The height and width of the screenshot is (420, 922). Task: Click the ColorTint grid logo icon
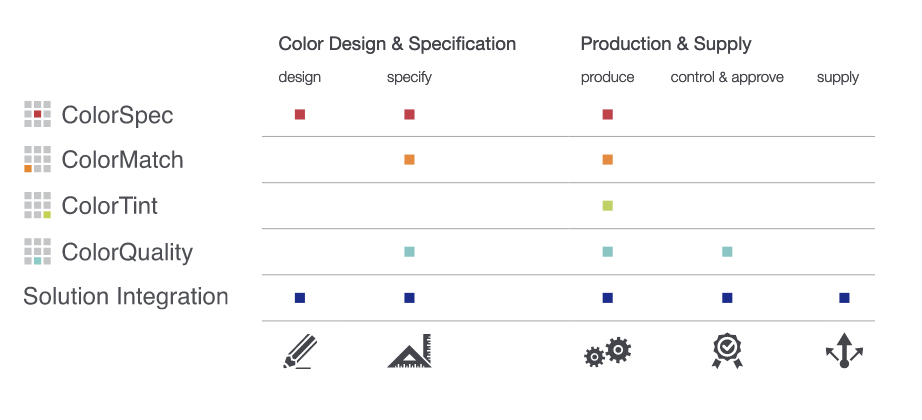37,205
